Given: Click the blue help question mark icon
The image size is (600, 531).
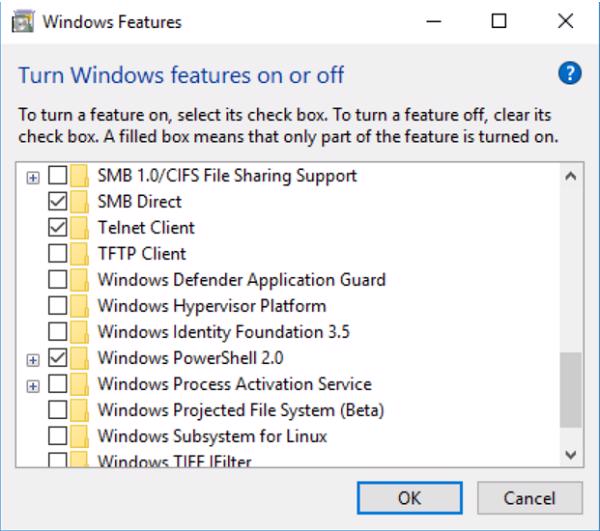Looking at the screenshot, I should 570,73.
